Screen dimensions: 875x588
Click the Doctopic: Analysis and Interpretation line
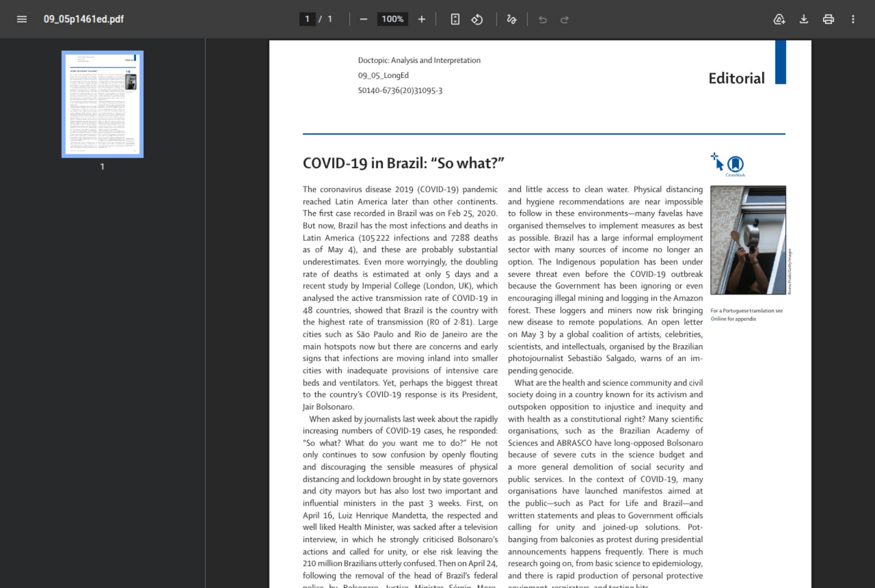tap(419, 60)
